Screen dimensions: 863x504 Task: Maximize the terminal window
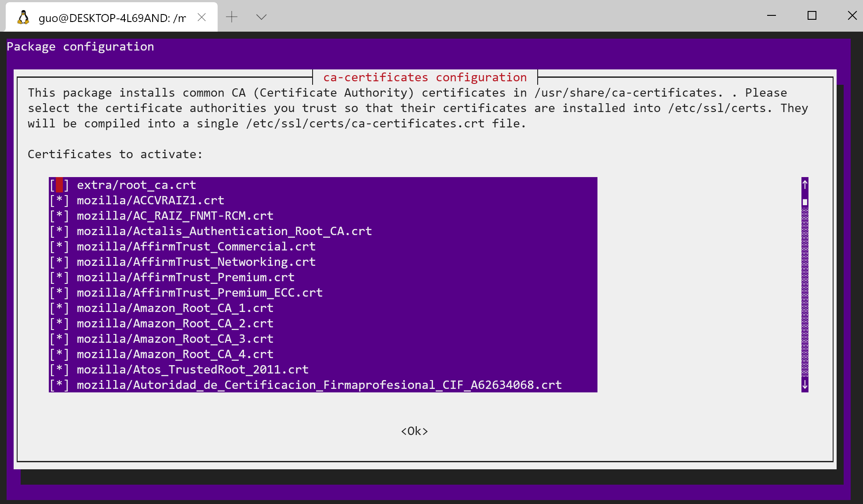pyautogui.click(x=812, y=16)
